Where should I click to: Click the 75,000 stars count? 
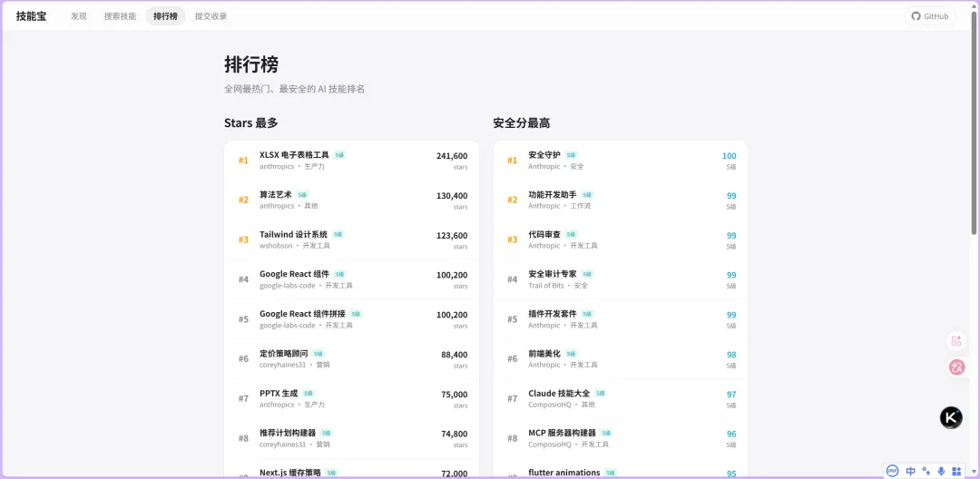coord(455,394)
